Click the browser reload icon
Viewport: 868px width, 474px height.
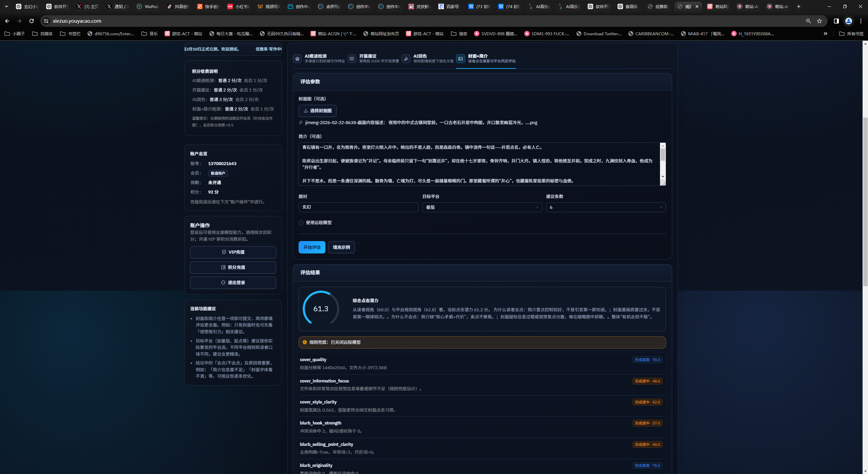(x=32, y=21)
